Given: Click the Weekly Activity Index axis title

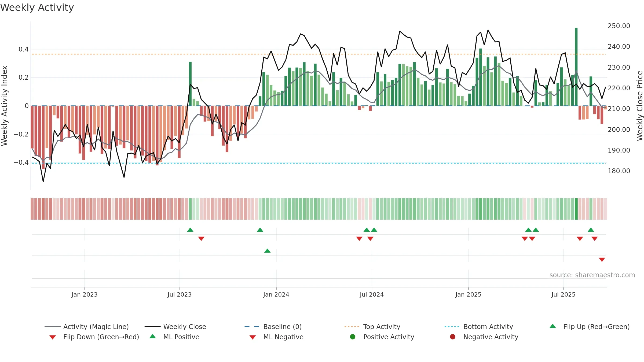Looking at the screenshot, I should [x=4, y=106].
